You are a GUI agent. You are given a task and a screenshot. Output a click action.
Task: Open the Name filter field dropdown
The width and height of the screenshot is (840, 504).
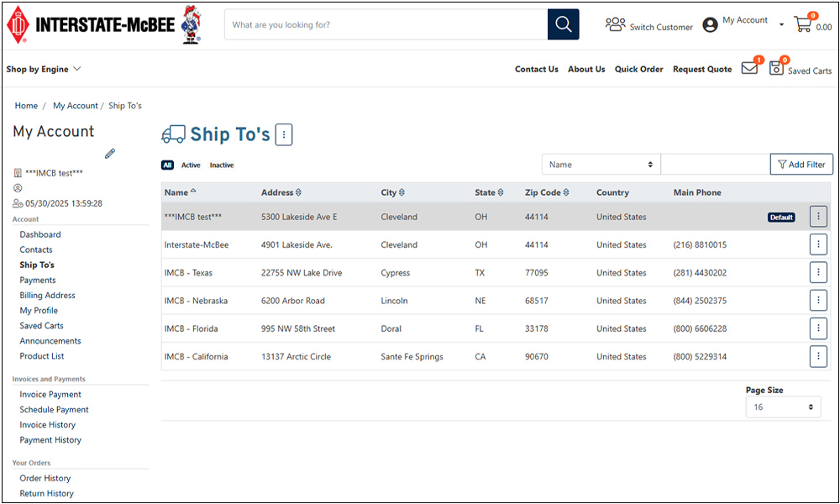pyautogui.click(x=601, y=165)
